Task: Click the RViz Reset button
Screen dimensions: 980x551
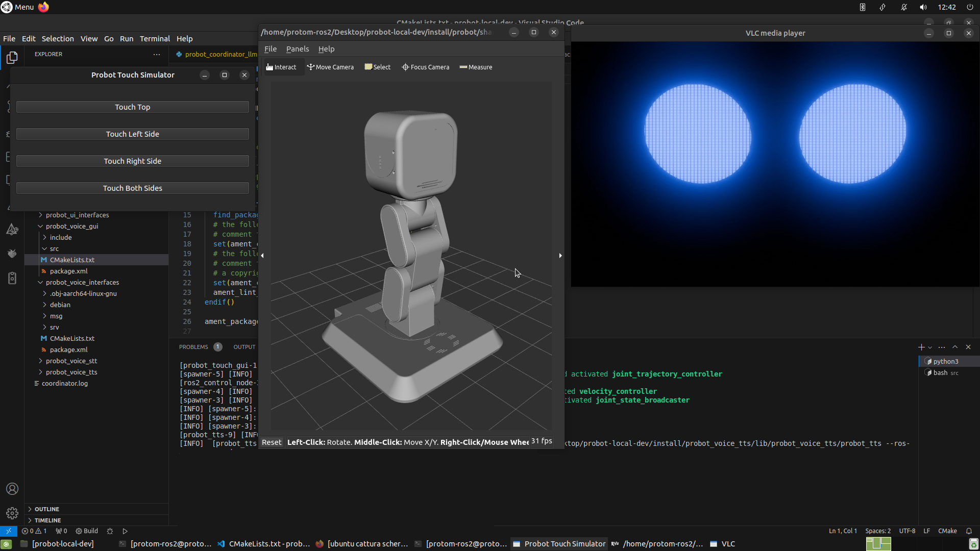Action: (x=272, y=442)
